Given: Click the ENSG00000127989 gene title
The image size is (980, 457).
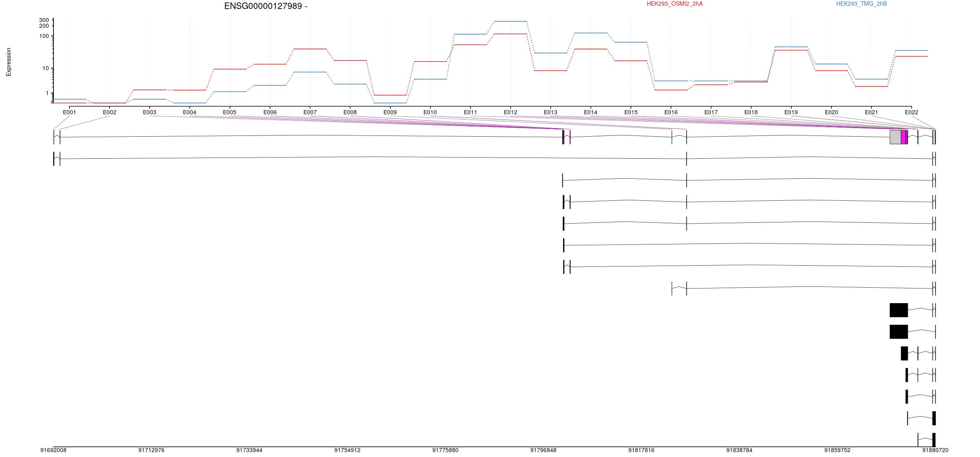Looking at the screenshot, I should (265, 6).
